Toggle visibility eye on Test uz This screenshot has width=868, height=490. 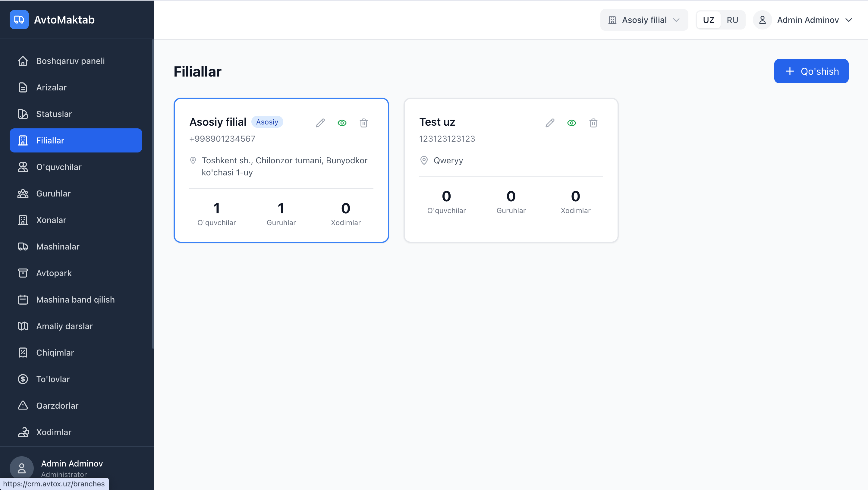(571, 123)
